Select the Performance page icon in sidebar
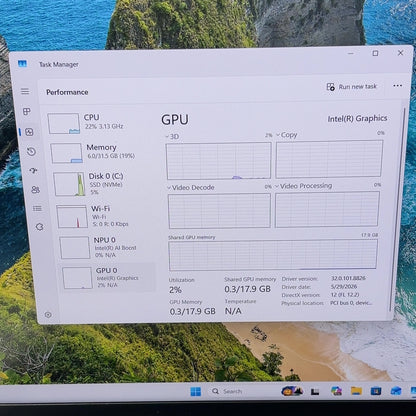The width and height of the screenshot is (416, 416). point(29,132)
